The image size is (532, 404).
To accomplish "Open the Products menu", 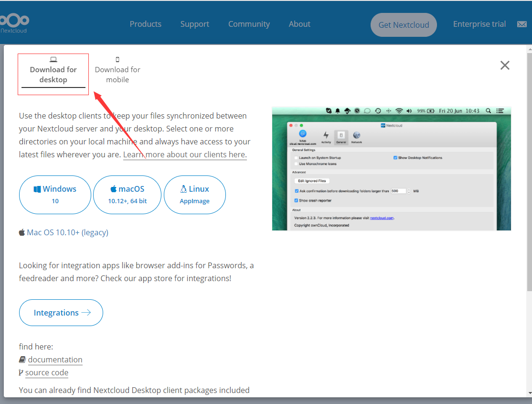I will pyautogui.click(x=146, y=24).
